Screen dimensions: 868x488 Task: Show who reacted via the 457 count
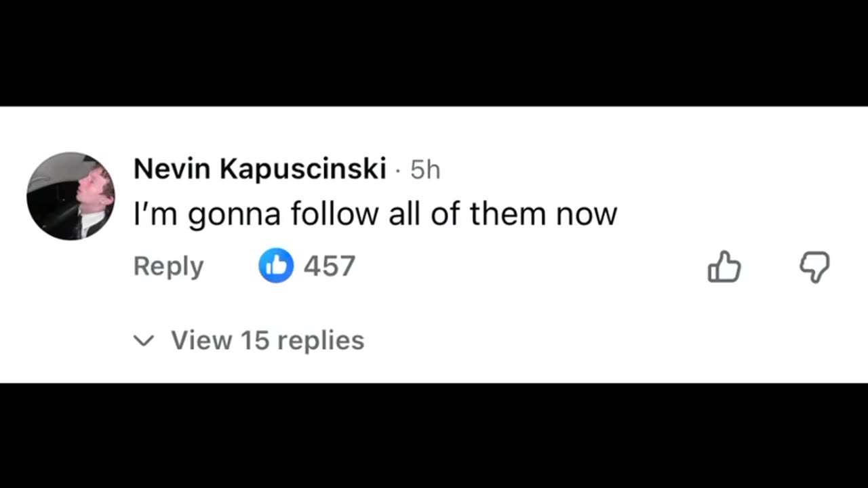click(x=330, y=266)
